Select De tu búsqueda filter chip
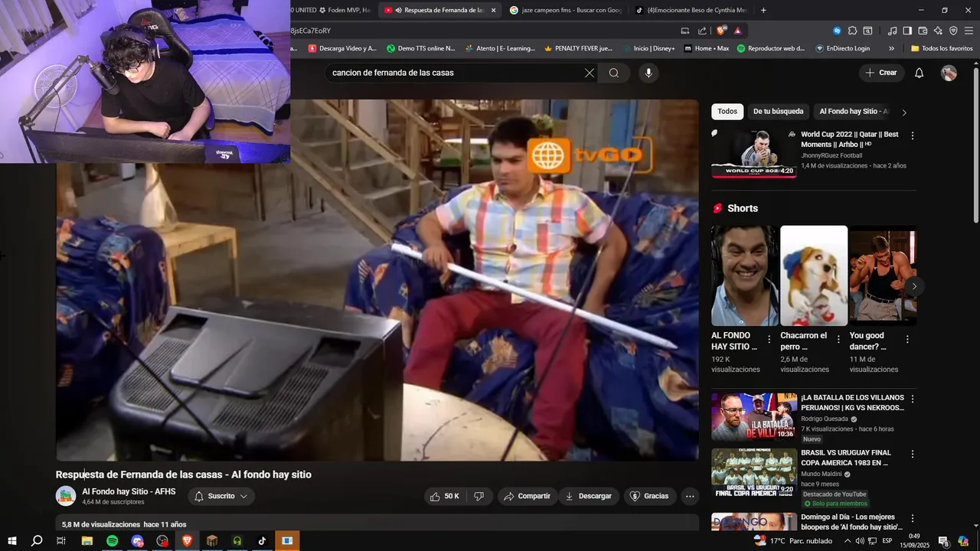The image size is (980, 551). 778,112
